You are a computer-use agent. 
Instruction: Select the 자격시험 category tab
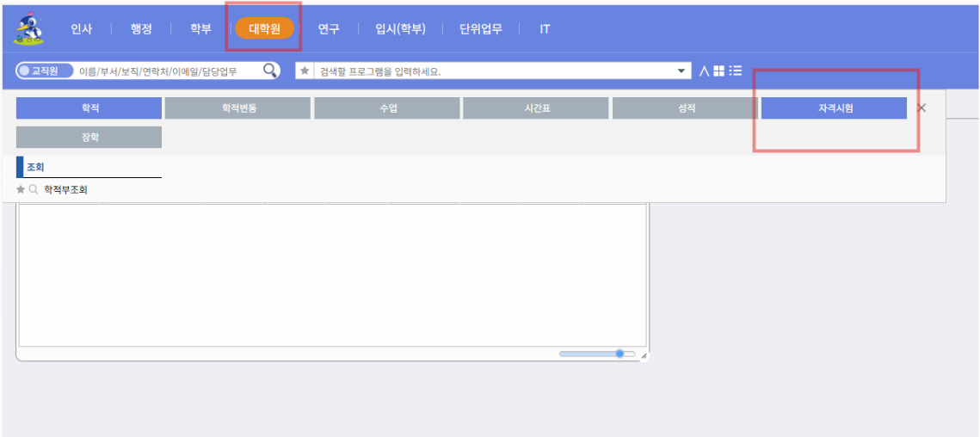click(x=834, y=108)
